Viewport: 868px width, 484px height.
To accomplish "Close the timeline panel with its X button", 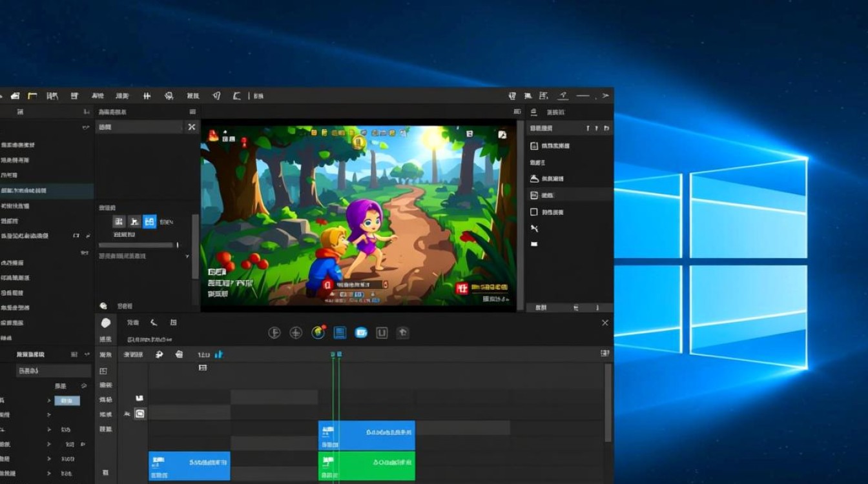I will (x=604, y=323).
